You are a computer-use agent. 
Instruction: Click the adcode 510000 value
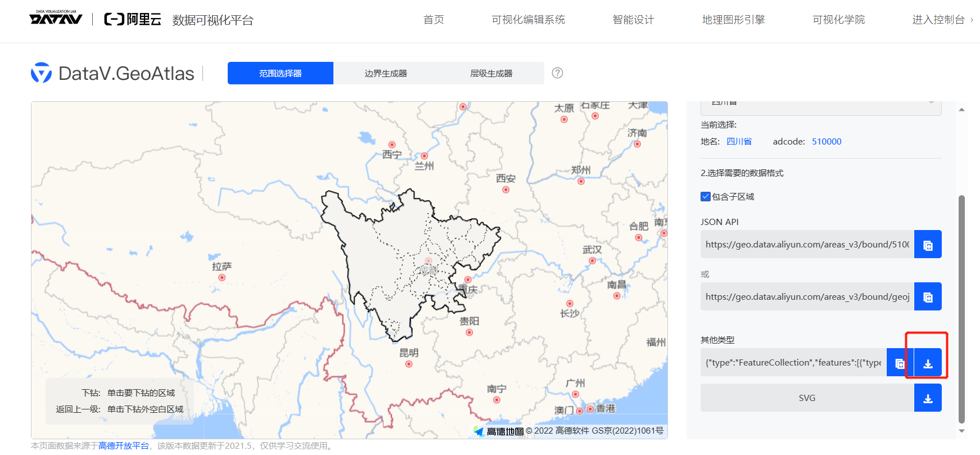pos(827,142)
